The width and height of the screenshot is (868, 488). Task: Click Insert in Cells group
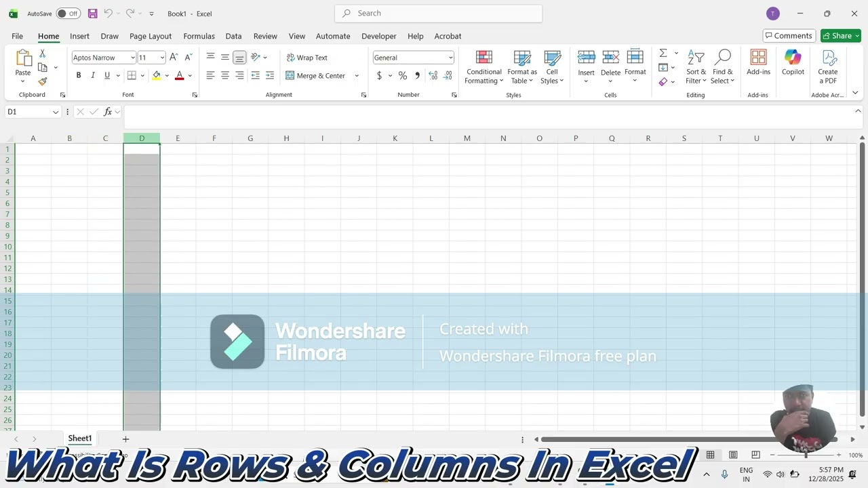click(x=587, y=66)
